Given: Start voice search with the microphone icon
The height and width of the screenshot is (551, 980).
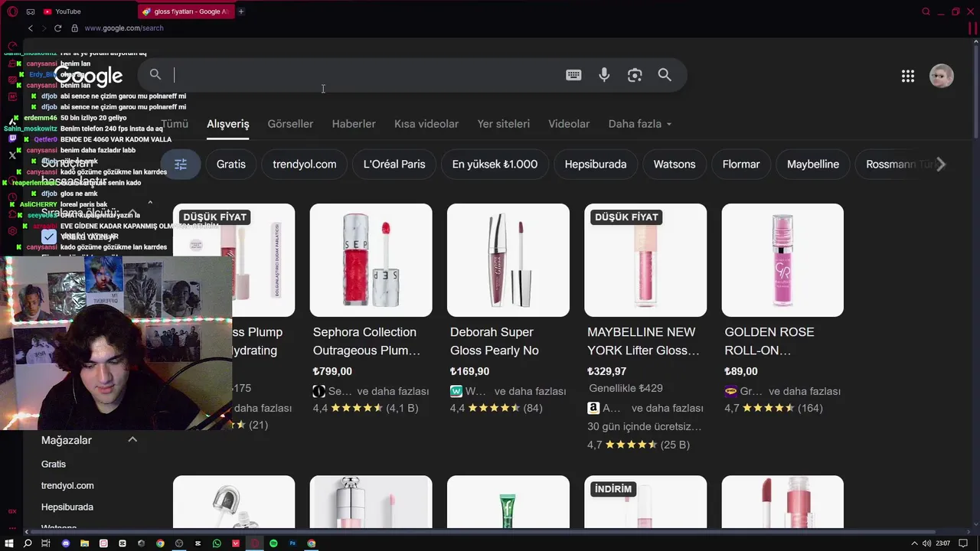Looking at the screenshot, I should point(604,75).
